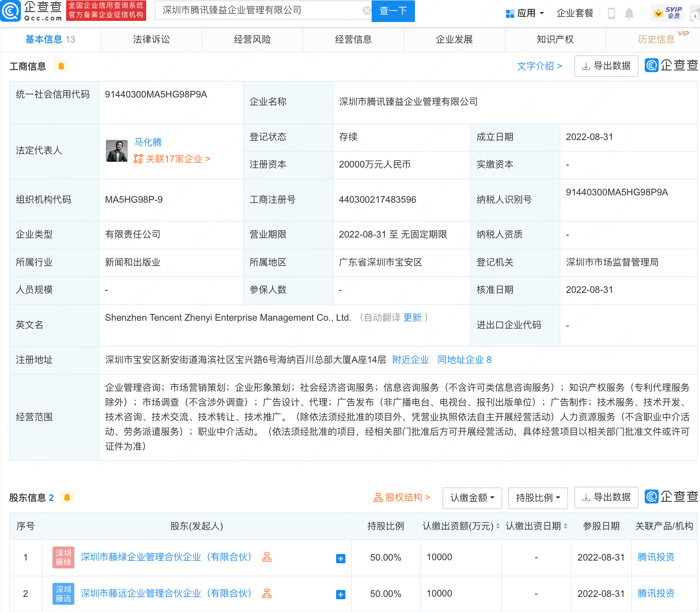This screenshot has height=612, width=700.
Task: Open legal representative 马化腾 profile link
Action: pyautogui.click(x=147, y=142)
